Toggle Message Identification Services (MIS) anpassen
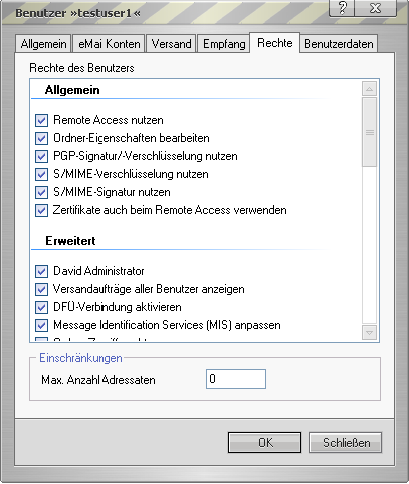The width and height of the screenshot is (409, 484). click(41, 325)
